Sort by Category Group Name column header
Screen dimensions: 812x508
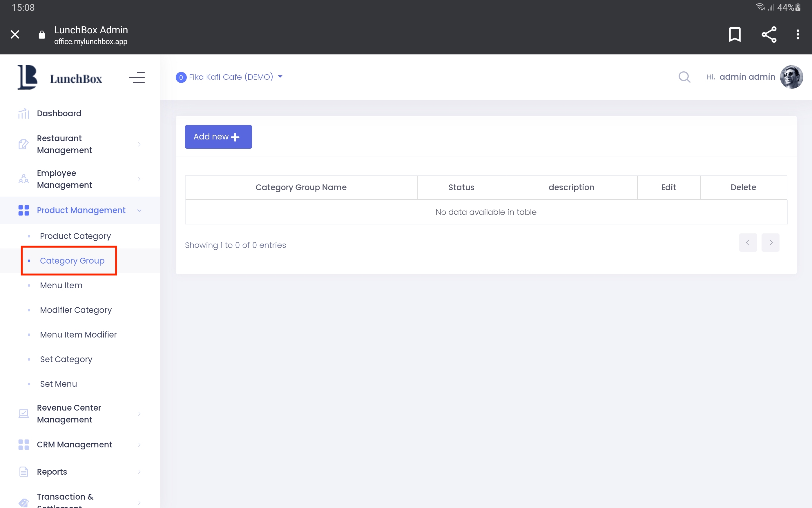coord(301,188)
